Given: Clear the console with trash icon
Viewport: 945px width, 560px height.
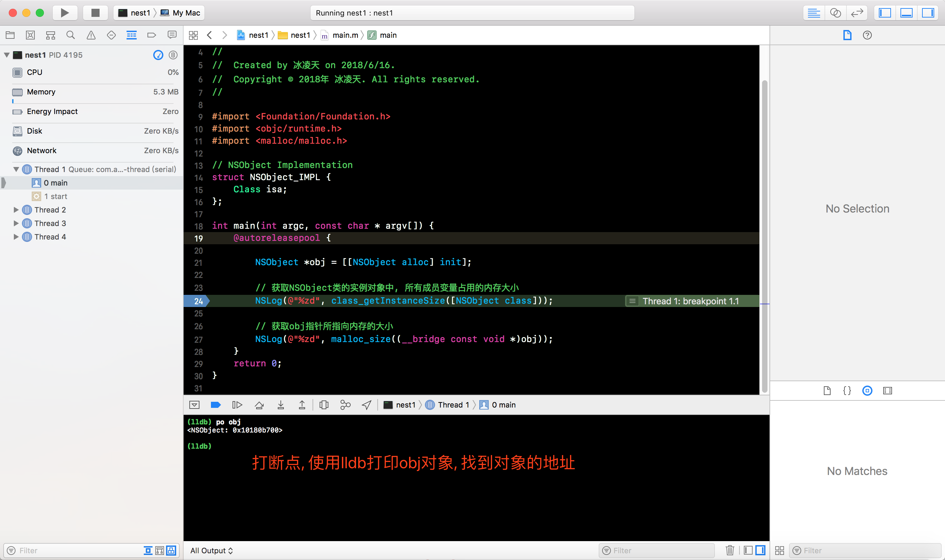Looking at the screenshot, I should [x=729, y=550].
